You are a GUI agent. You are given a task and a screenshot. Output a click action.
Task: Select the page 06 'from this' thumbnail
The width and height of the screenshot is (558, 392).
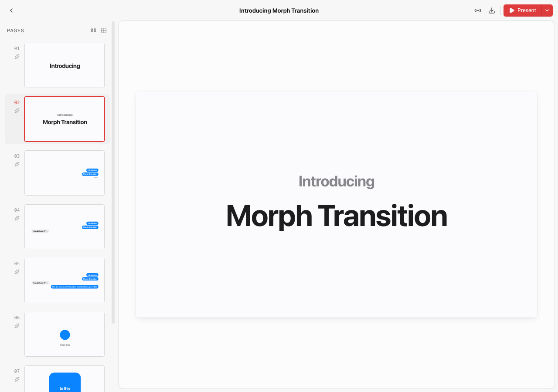click(65, 334)
